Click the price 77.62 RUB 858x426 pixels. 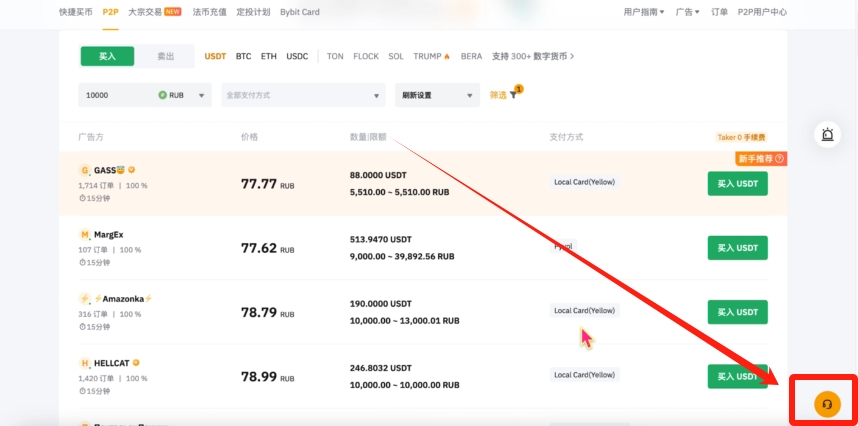(x=268, y=248)
